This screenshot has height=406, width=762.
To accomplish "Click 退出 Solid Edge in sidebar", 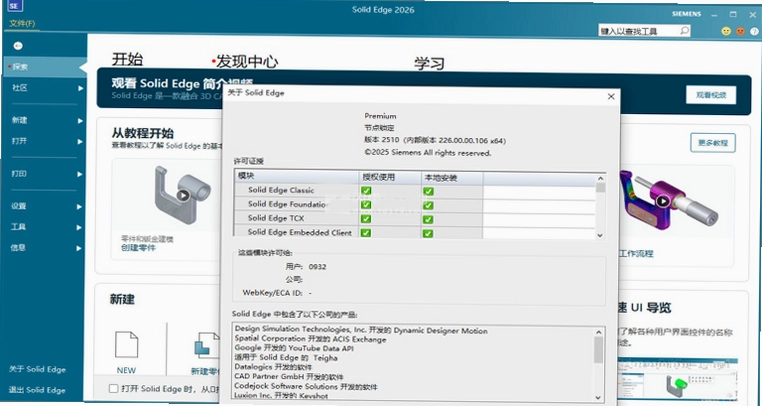I will coord(37,390).
